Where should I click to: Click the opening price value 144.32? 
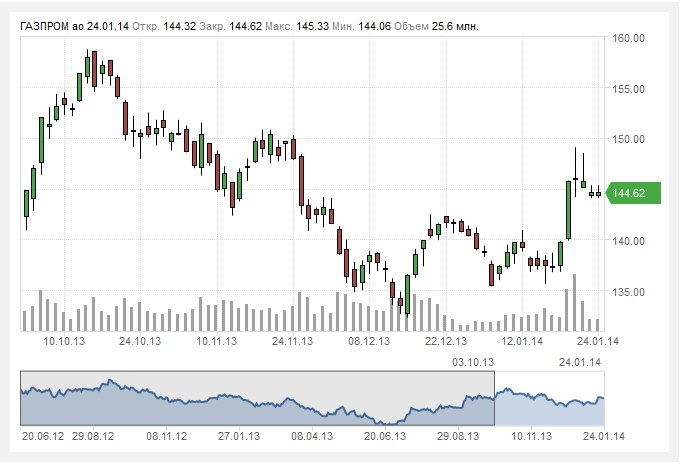pyautogui.click(x=180, y=26)
